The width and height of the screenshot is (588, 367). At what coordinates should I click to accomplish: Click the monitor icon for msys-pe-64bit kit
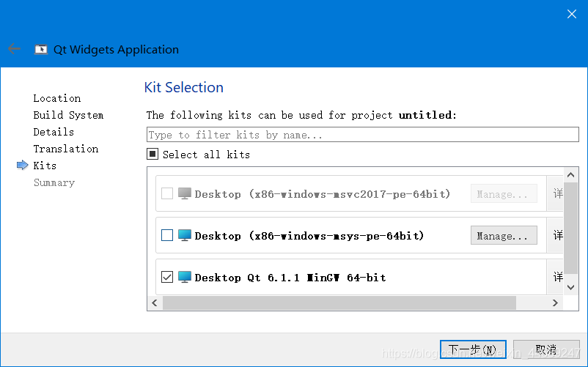pos(185,236)
